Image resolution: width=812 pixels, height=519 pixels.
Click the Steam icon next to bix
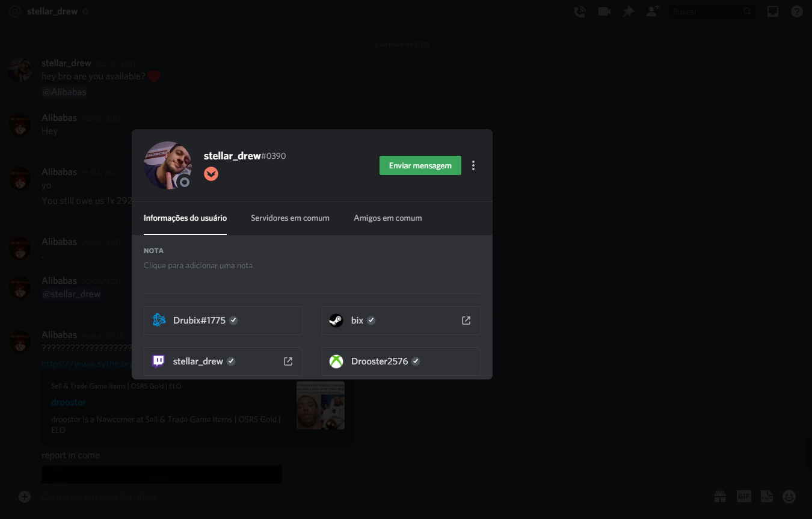click(x=336, y=321)
